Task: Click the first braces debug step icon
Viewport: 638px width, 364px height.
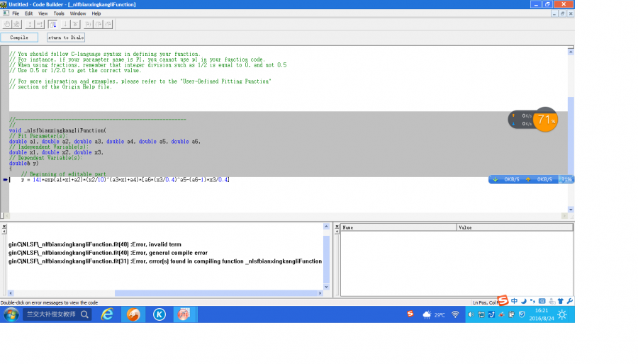Action: coord(89,24)
